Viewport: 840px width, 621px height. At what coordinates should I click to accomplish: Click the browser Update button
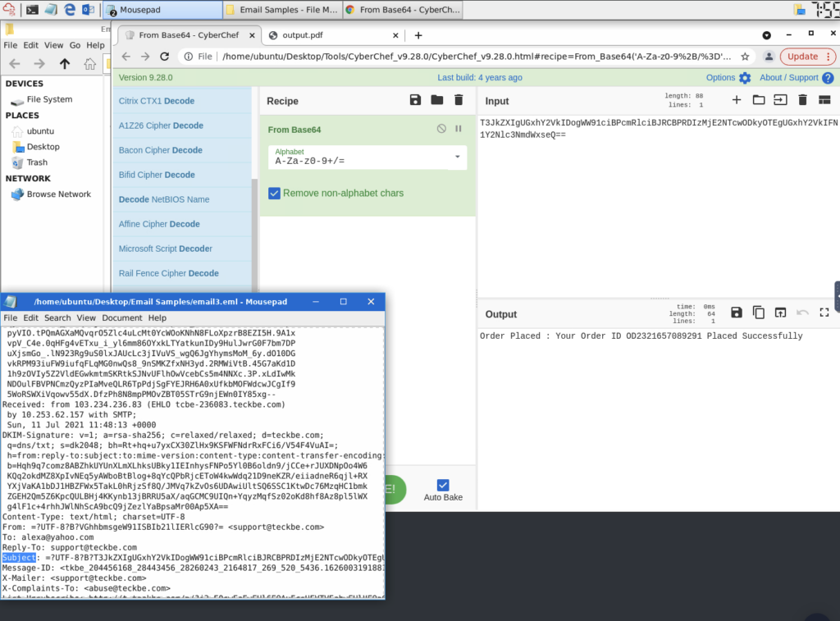808,57
